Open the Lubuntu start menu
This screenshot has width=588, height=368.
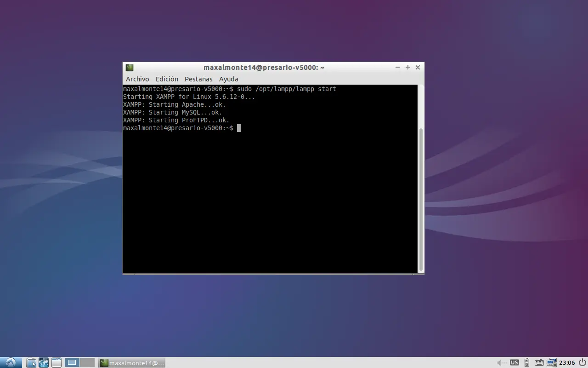11,362
